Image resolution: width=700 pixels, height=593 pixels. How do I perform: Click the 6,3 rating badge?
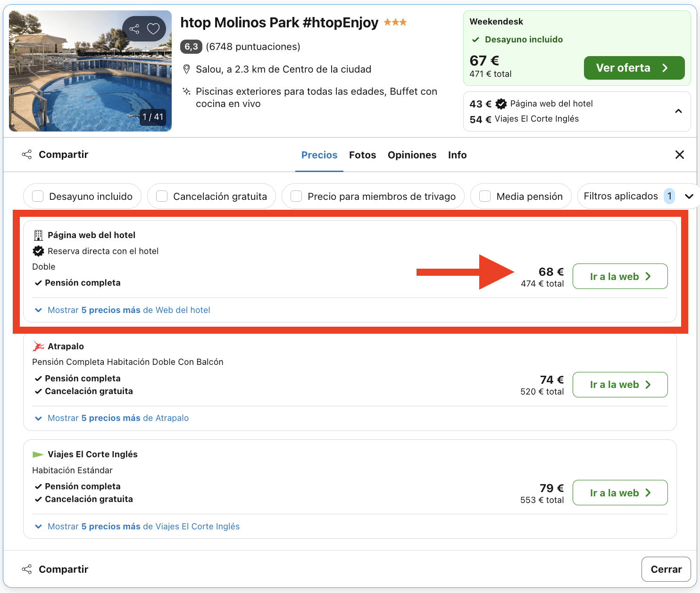pyautogui.click(x=191, y=47)
